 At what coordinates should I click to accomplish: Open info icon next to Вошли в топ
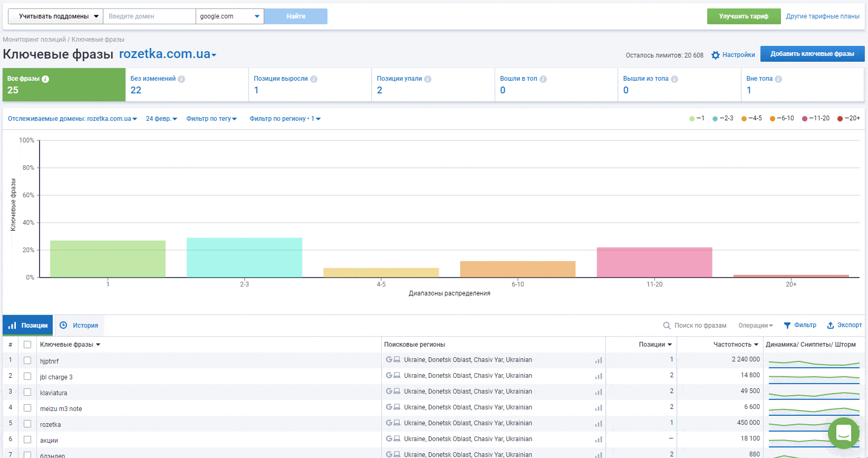tap(543, 79)
